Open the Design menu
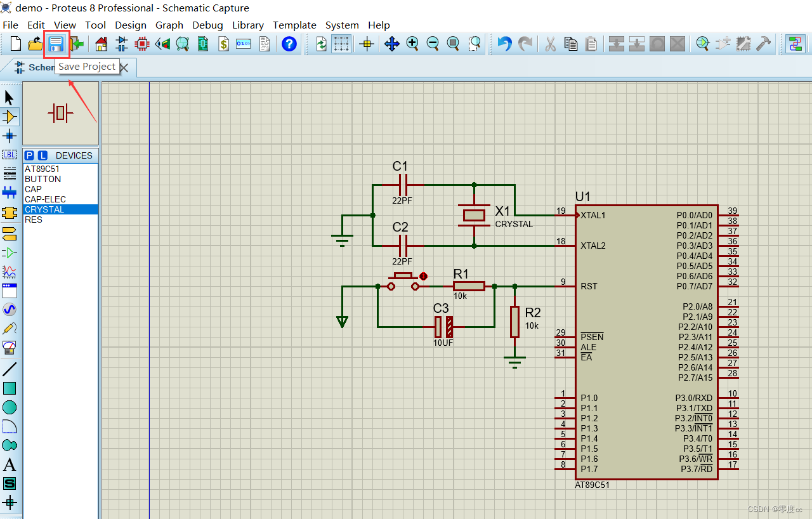The width and height of the screenshot is (812, 519). [131, 25]
